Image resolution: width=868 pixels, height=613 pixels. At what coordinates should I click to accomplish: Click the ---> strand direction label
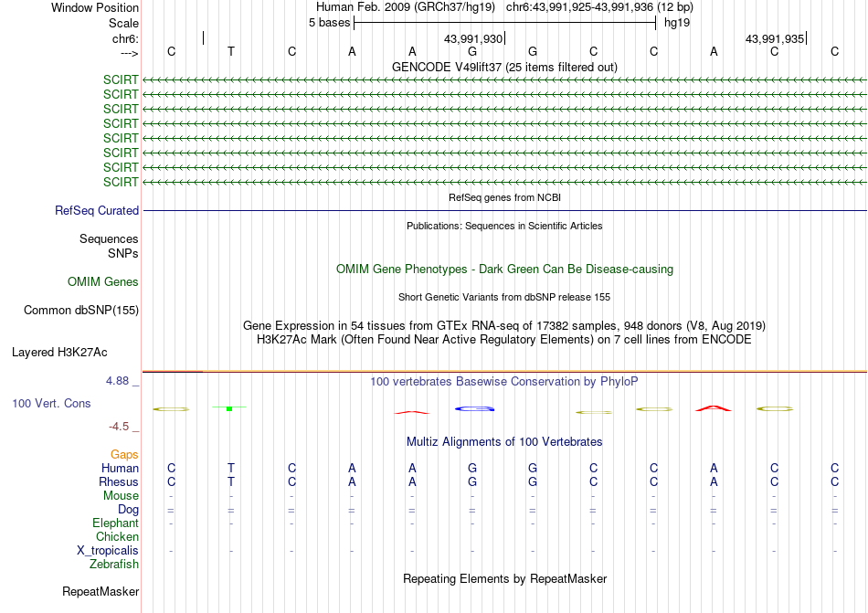pyautogui.click(x=129, y=53)
